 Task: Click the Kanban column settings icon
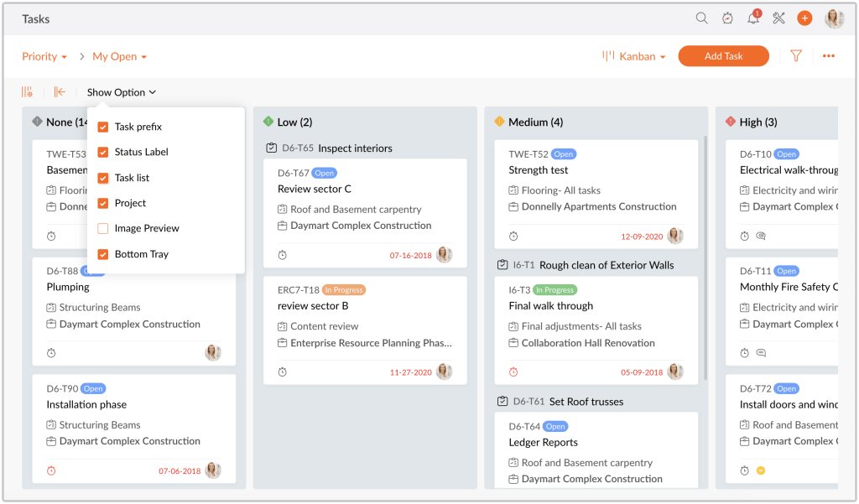(x=26, y=92)
